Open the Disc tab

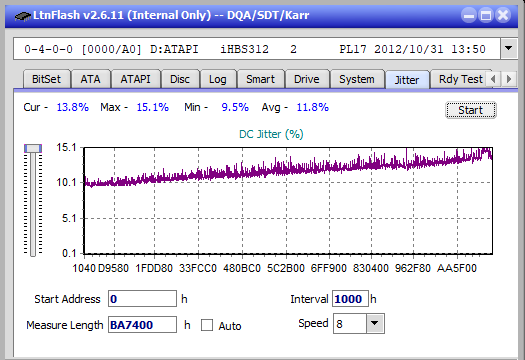coord(180,79)
